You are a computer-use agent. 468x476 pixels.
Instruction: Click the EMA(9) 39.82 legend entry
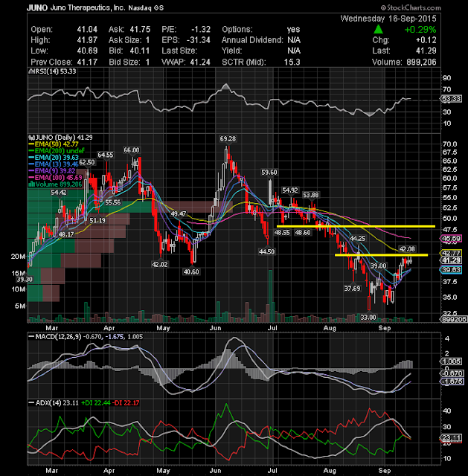(x=52, y=171)
